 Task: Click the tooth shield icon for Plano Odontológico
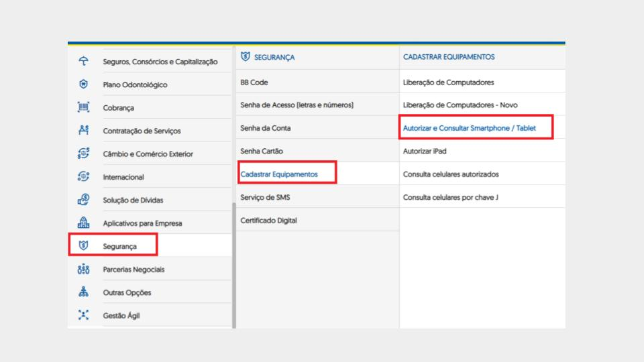83,84
